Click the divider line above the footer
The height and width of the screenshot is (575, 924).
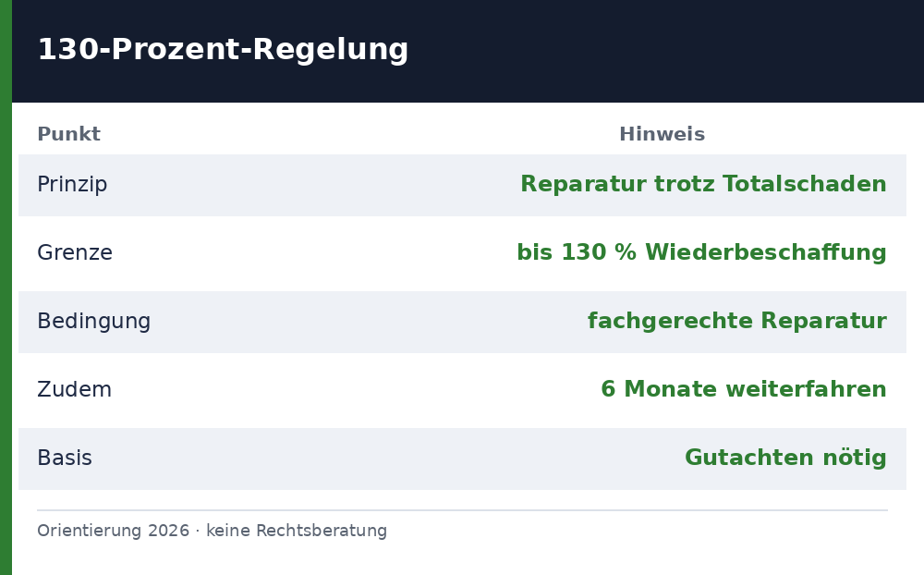point(463,510)
